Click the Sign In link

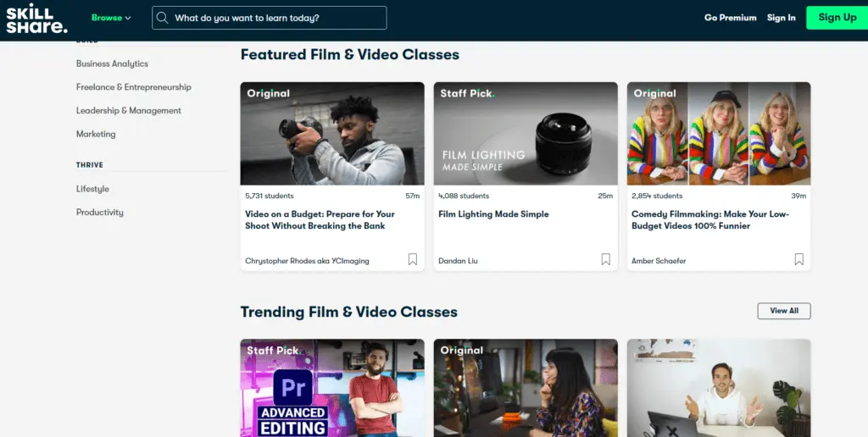coord(781,18)
